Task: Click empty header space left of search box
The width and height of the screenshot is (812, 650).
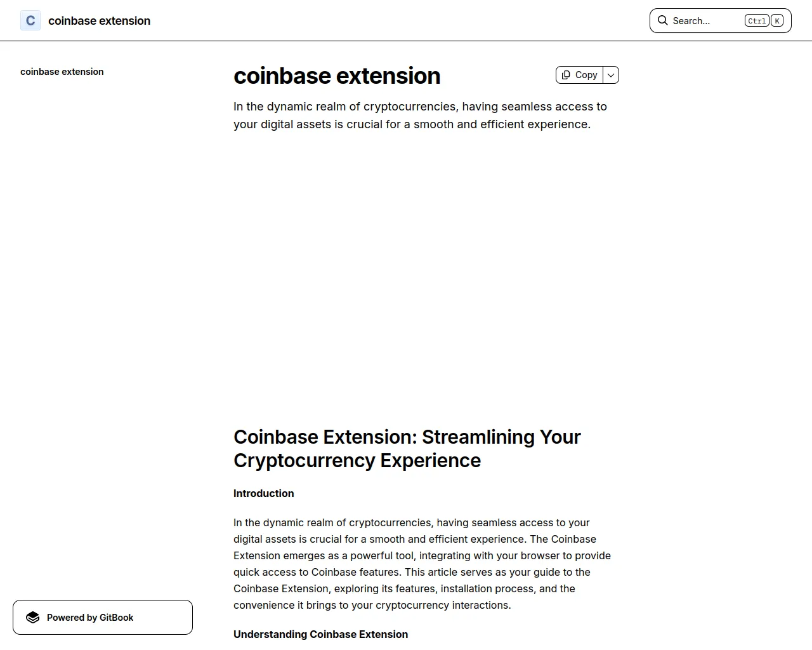Action: [x=400, y=20]
